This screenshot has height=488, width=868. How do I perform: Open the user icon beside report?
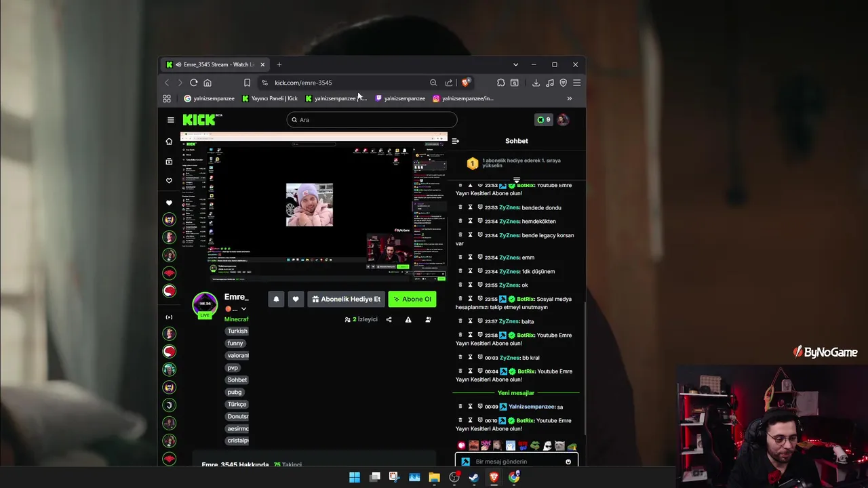(428, 319)
